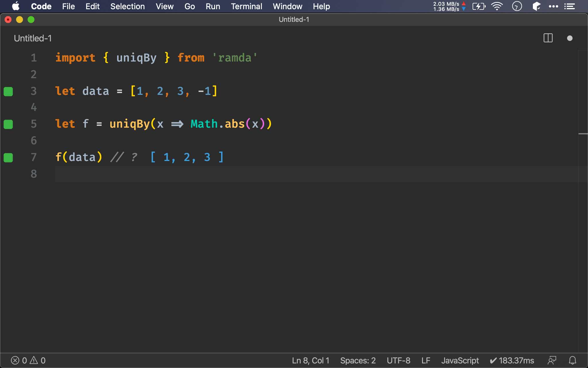Image resolution: width=588 pixels, height=368 pixels.
Task: Open the Run menu
Action: coord(213,6)
